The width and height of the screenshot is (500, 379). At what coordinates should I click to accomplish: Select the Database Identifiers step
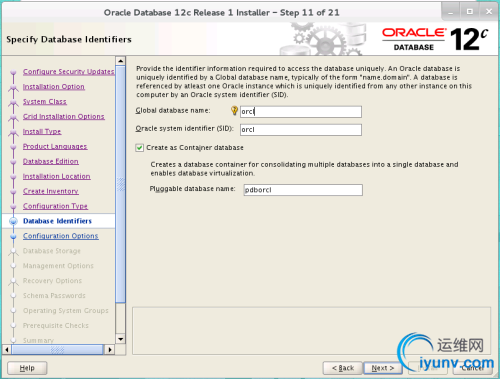57,221
